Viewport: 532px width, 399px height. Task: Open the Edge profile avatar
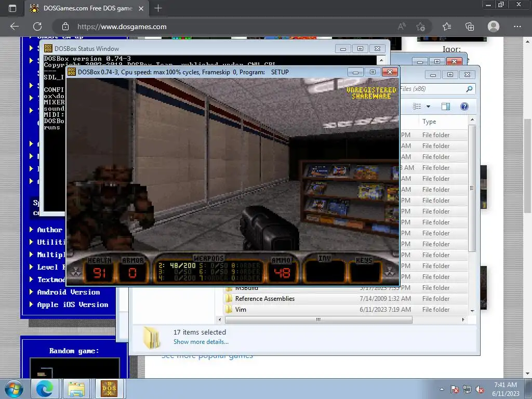(494, 26)
